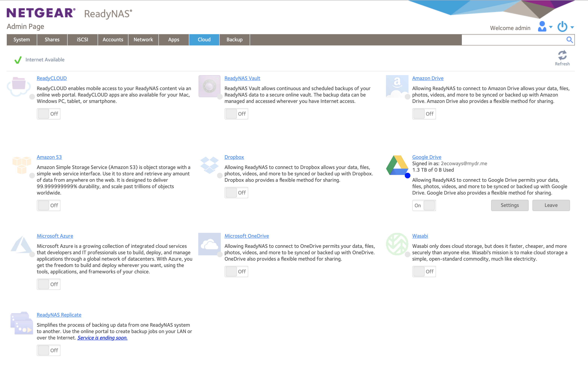The image size is (588, 374).
Task: Enable the ReadyCLOUD toggle switch
Action: pos(49,114)
